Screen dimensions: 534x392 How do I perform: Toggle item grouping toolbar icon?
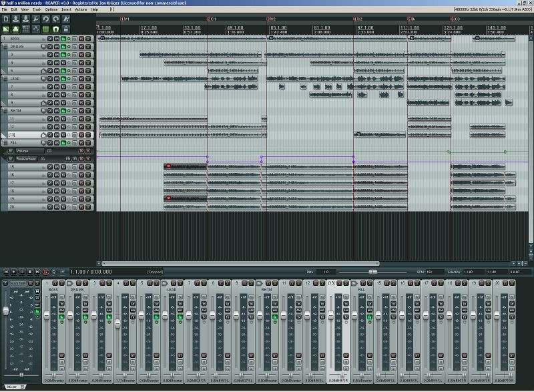(x=15, y=29)
